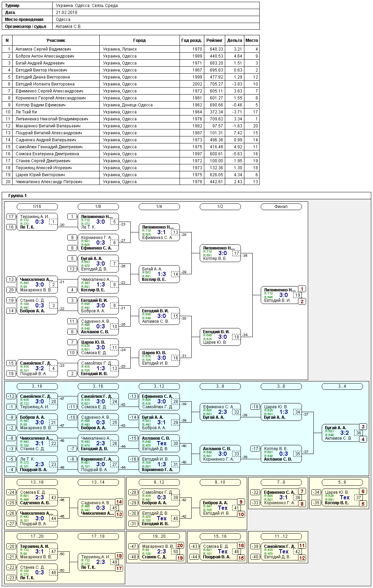Viewport: 373px width, 588px height.
Task: Click the Рейтинг column header
Action: coord(214,40)
